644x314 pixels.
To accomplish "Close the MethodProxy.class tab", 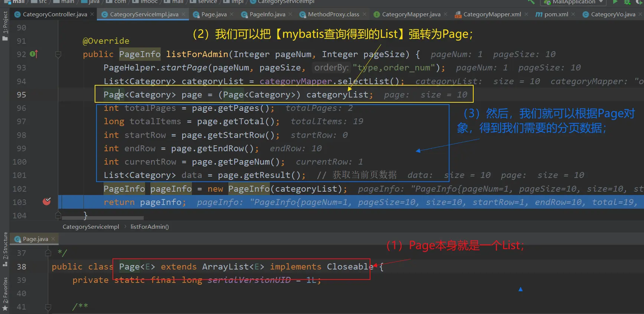I will click(x=364, y=14).
